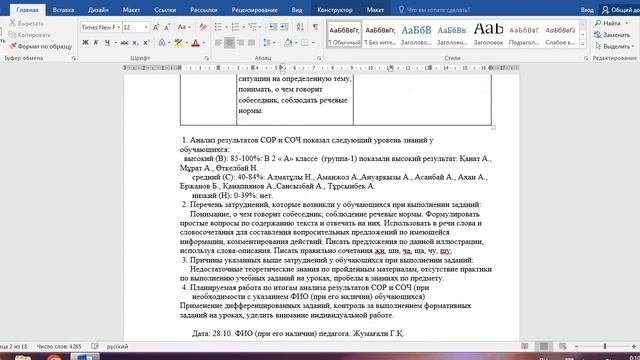Increase paragraph indent
Screen dimensions: 640x360
click(x=284, y=27)
